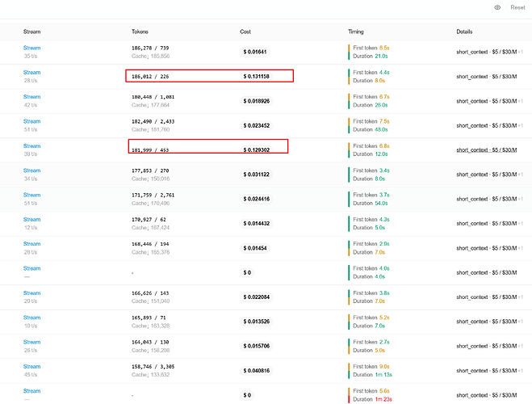Click the First token 9.0s timing
The image size is (532, 404).
pyautogui.click(x=371, y=366)
